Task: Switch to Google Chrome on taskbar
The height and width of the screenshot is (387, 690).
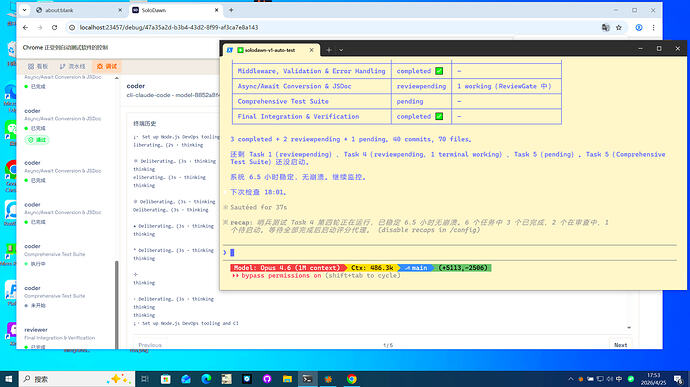Action: 351,379
